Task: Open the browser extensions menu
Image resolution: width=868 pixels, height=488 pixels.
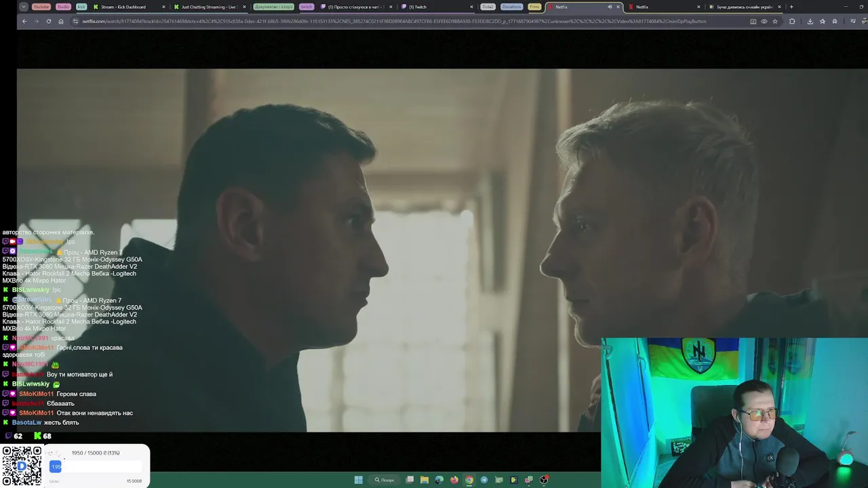Action: pos(792,21)
